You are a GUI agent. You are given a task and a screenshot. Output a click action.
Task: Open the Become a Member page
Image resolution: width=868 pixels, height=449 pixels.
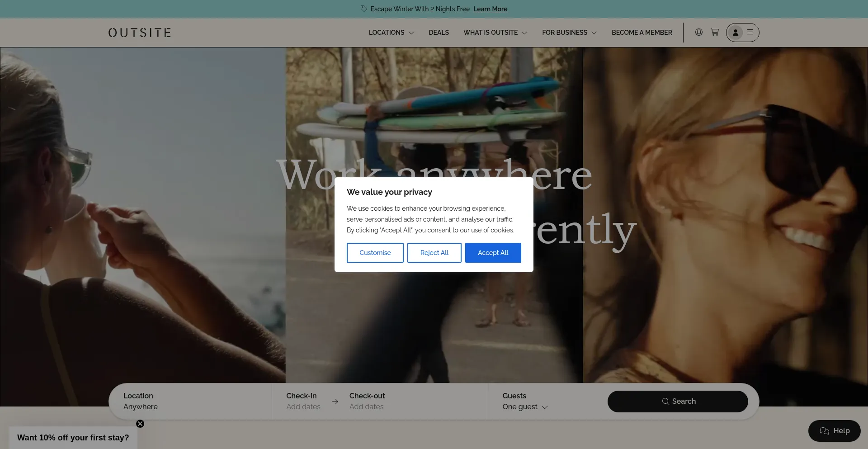[642, 33]
